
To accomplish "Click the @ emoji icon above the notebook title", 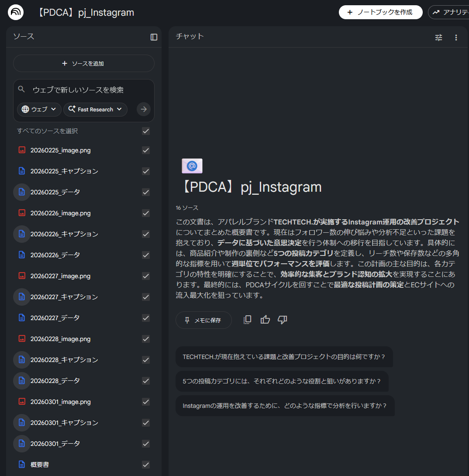I will (192, 166).
